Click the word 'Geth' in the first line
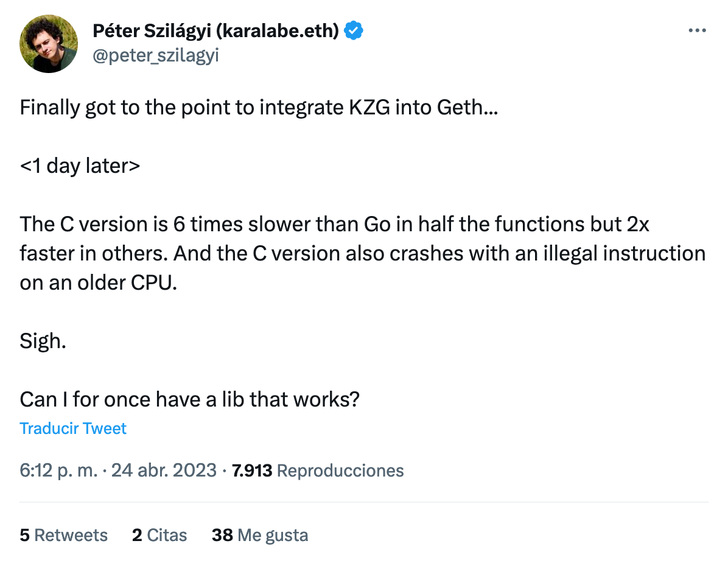The image size is (728, 566). (459, 108)
